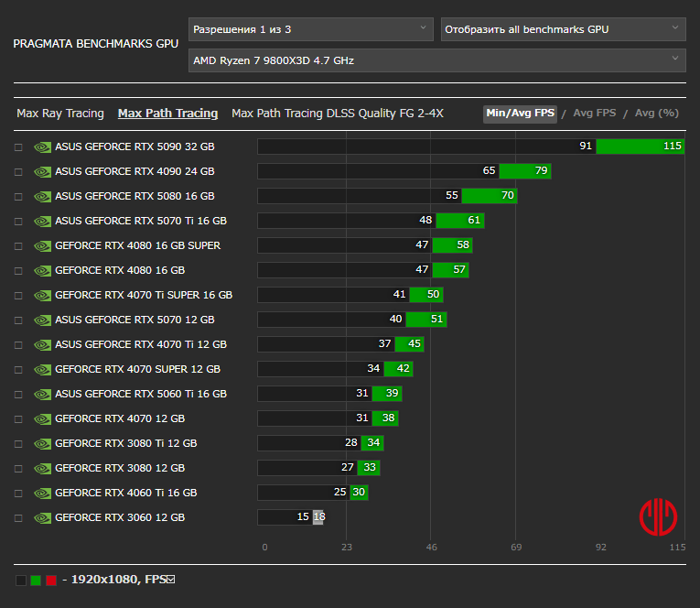Click NVIDIA icon next to RTX 3060 12 GB
Image resolution: width=700 pixels, height=608 pixels.
point(42,517)
